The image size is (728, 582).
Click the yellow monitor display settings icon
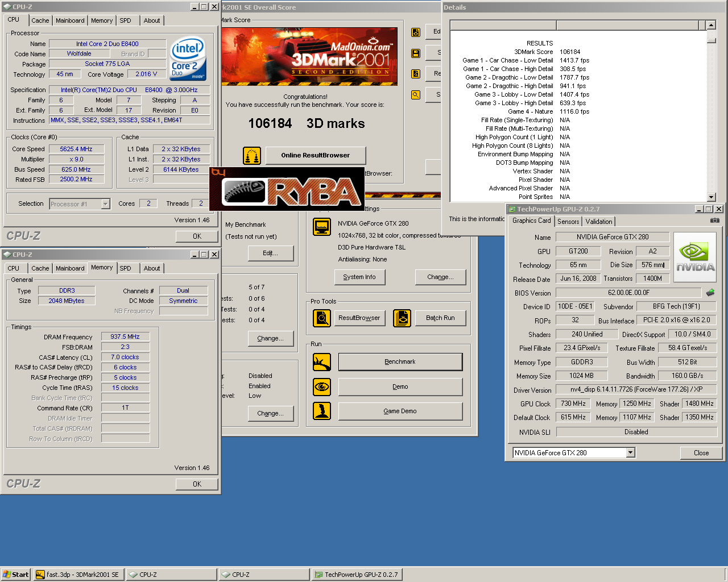pyautogui.click(x=322, y=227)
